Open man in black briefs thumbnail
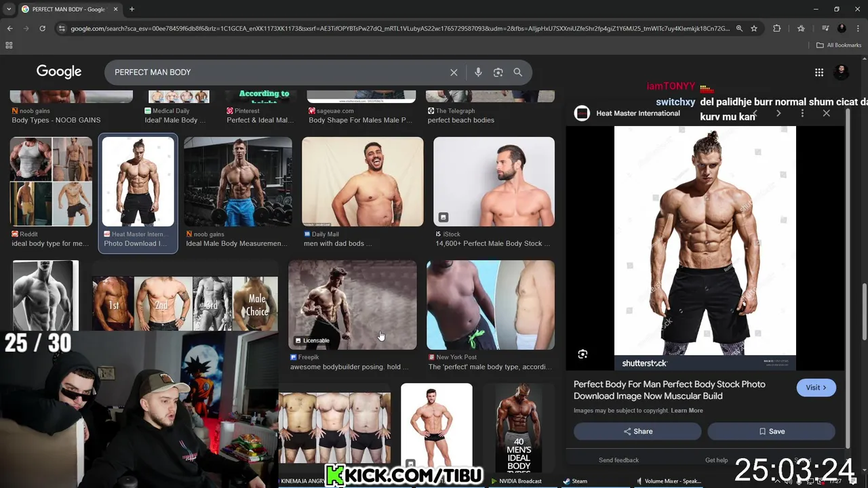 coord(437,425)
